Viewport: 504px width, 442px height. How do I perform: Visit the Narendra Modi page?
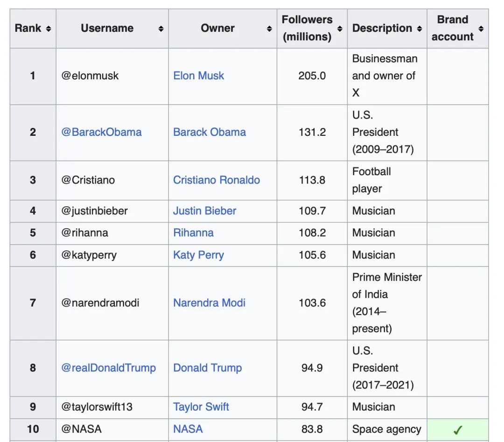(x=209, y=303)
